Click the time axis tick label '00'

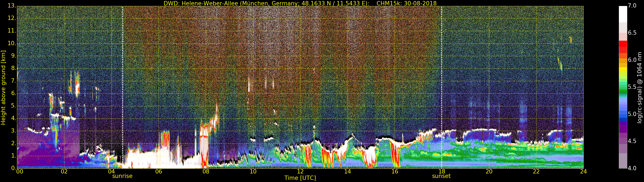coord(20,172)
